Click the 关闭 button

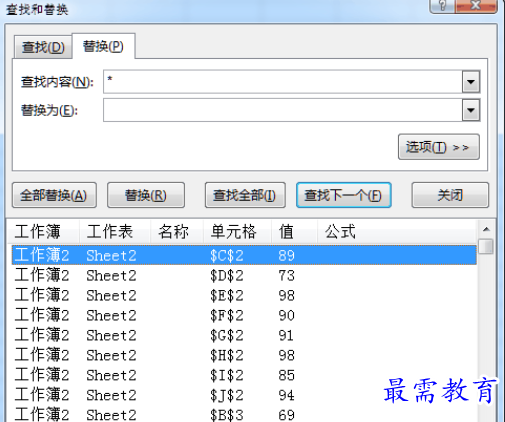point(450,195)
